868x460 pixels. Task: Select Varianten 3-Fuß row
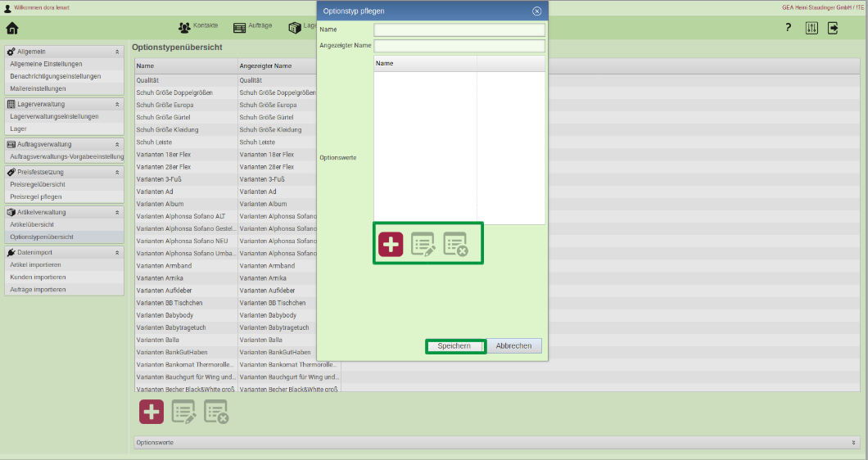pos(226,179)
